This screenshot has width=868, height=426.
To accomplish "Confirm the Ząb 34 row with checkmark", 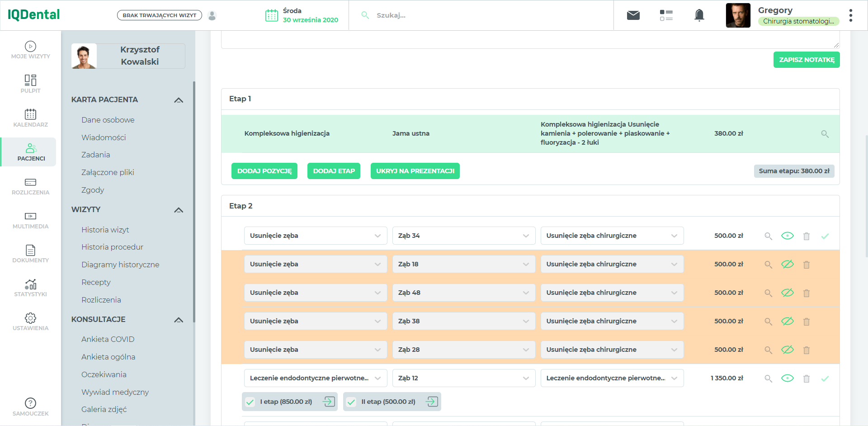I will tap(825, 236).
